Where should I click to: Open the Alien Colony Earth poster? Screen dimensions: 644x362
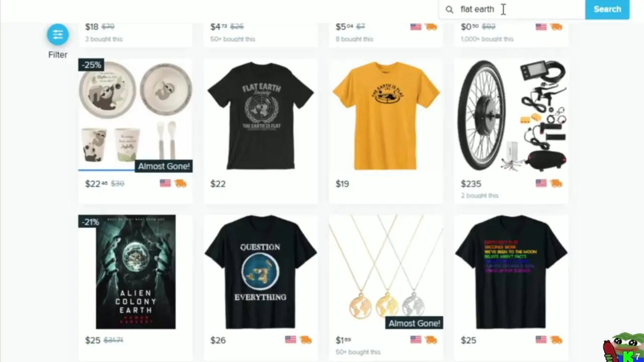click(136, 272)
